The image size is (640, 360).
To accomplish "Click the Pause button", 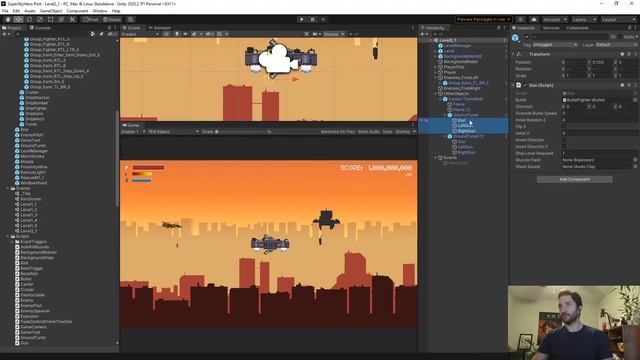I will click(x=313, y=19).
